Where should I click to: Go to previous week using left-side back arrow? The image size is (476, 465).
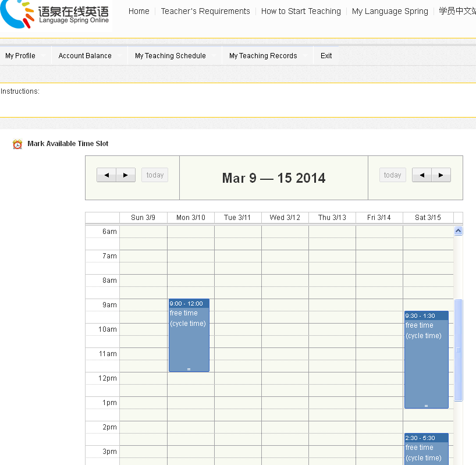(x=106, y=175)
